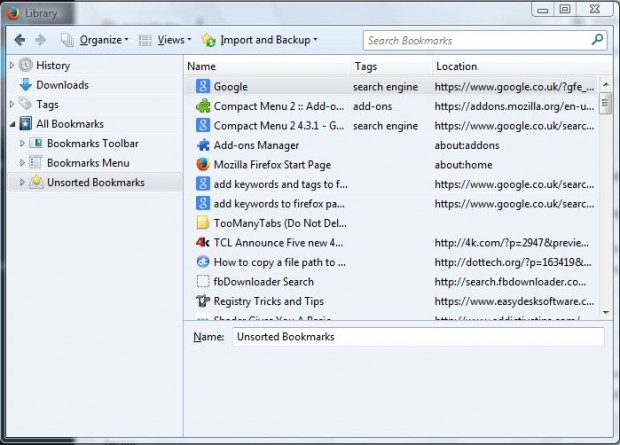Click the search magnifier icon
This screenshot has width=620, height=445.
597,40
